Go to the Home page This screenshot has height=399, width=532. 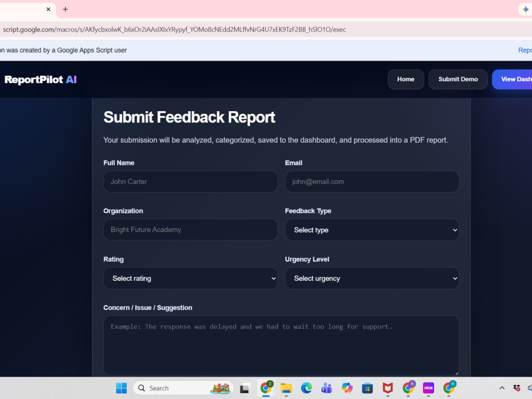pos(406,79)
